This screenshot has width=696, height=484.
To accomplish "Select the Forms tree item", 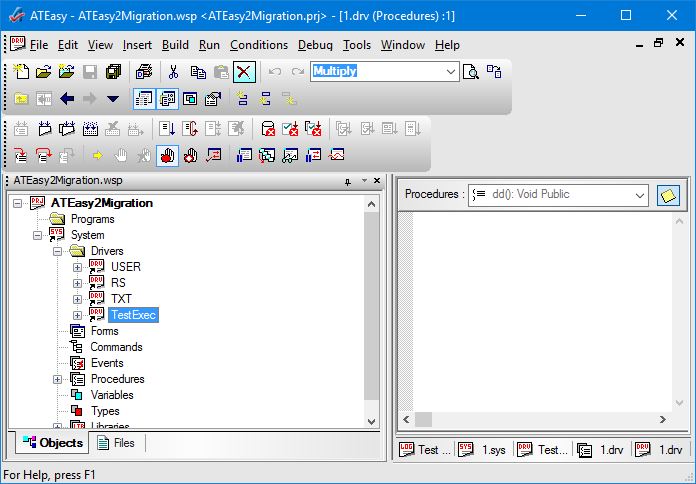I will (104, 331).
